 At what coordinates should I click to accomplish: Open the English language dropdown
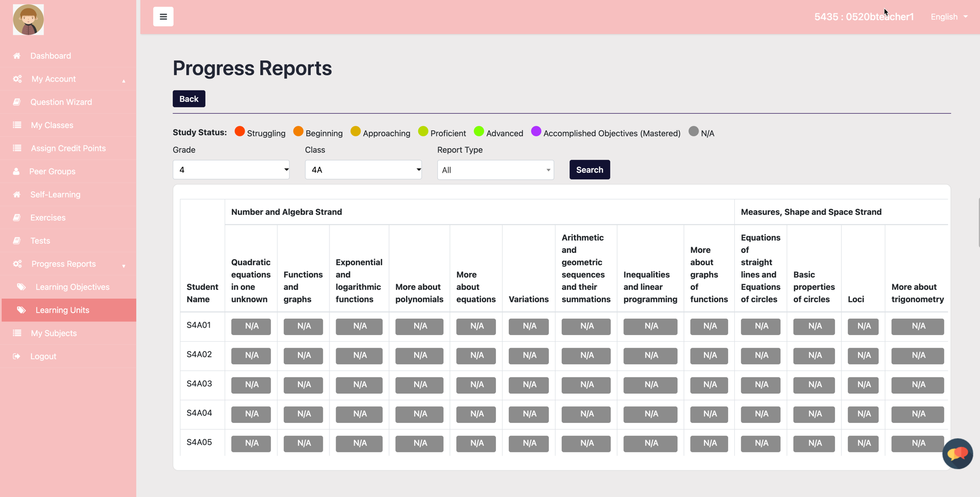tap(949, 16)
